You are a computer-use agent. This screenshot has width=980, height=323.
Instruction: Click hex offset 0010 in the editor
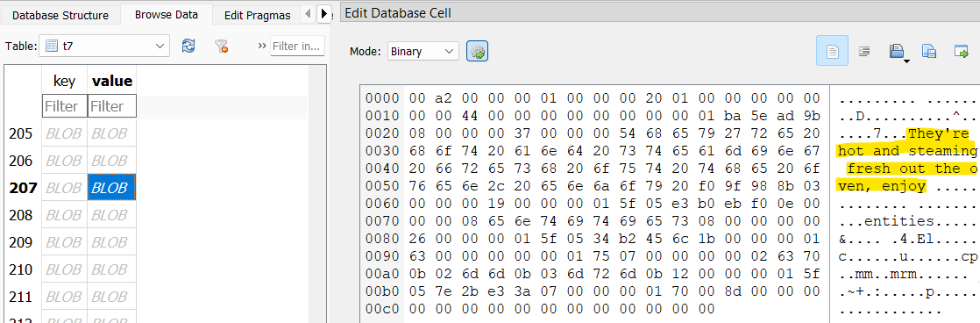pos(382,115)
